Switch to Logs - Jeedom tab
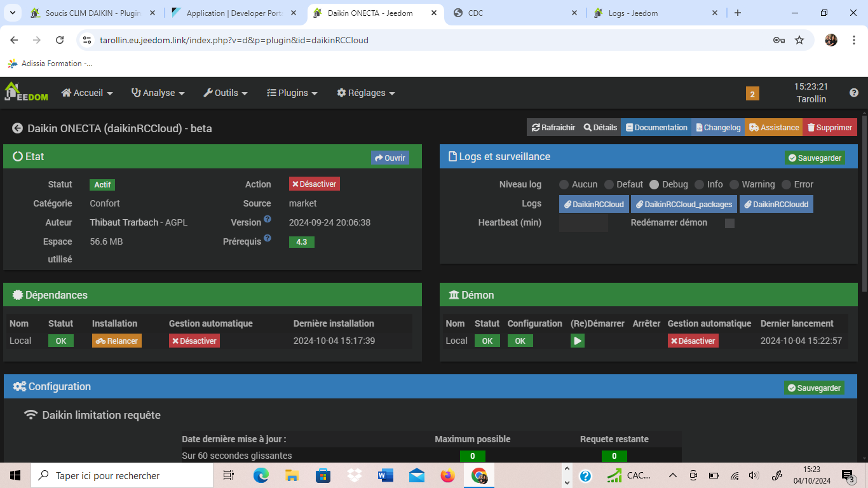Image resolution: width=868 pixels, height=488 pixels. click(656, 13)
